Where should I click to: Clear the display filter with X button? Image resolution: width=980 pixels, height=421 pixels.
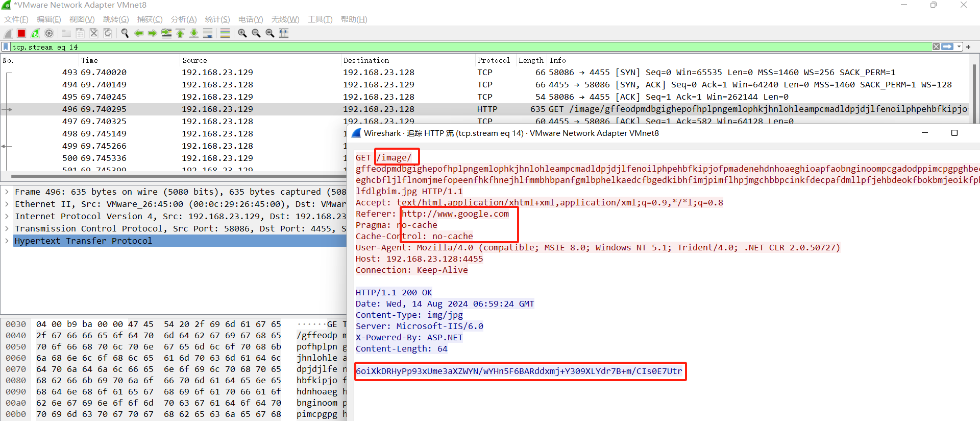point(936,46)
